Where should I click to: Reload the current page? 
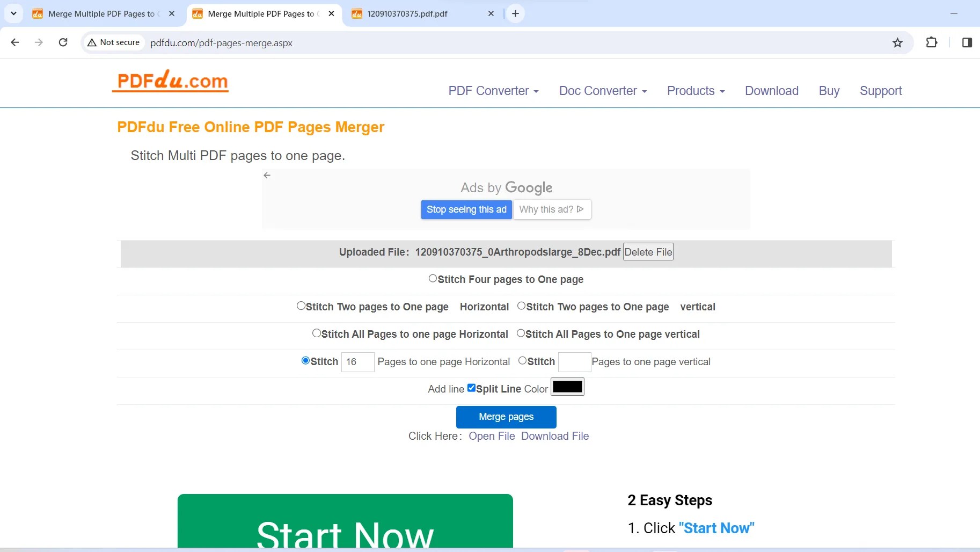coord(63,42)
